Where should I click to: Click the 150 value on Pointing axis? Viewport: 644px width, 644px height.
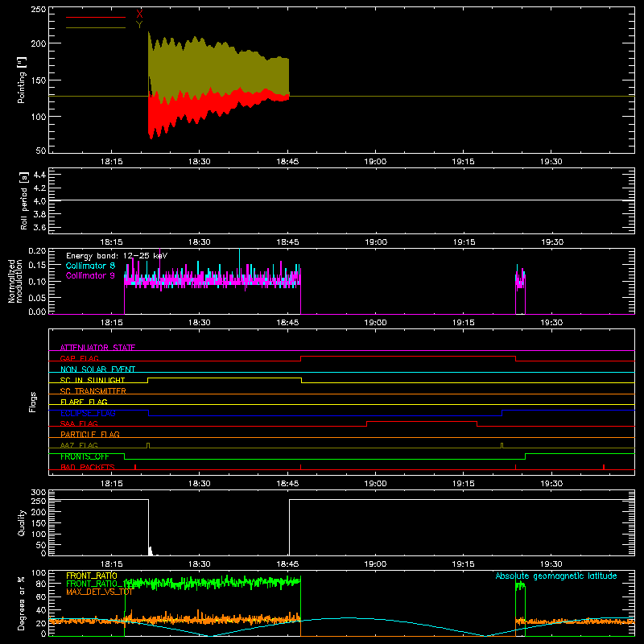(x=39, y=80)
